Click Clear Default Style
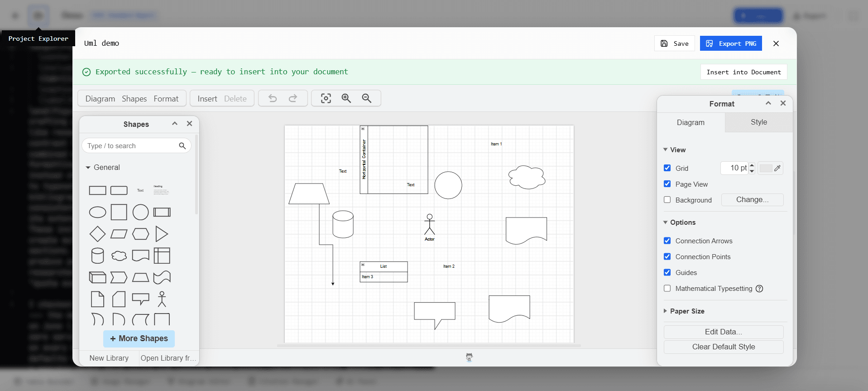This screenshot has width=868, height=391. tap(724, 347)
